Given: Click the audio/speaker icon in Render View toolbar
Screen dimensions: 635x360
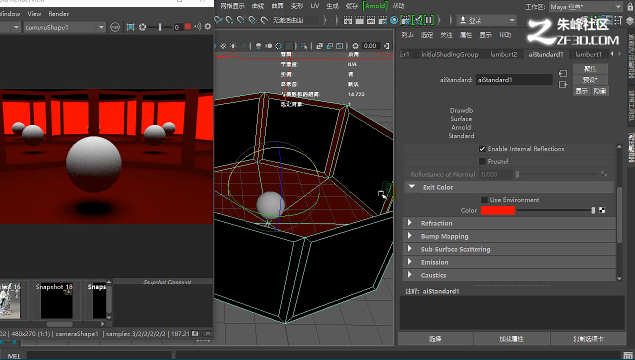Looking at the screenshot, I should coord(198,27).
